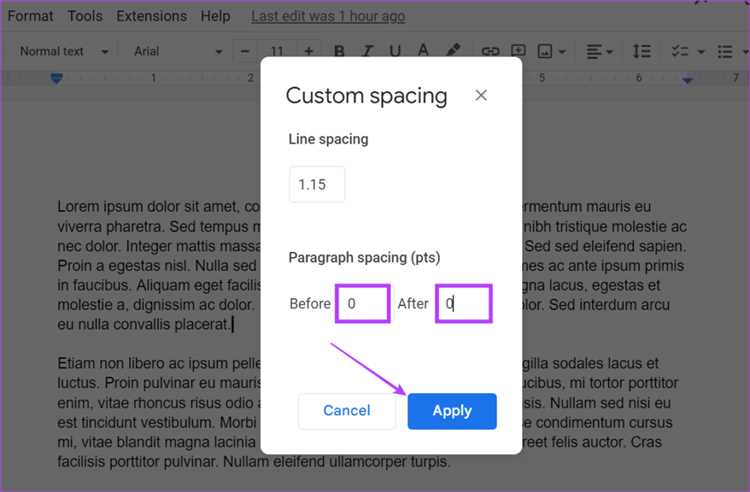Cancel the Custom spacing dialog
Image resolution: width=750 pixels, height=492 pixels.
click(347, 411)
